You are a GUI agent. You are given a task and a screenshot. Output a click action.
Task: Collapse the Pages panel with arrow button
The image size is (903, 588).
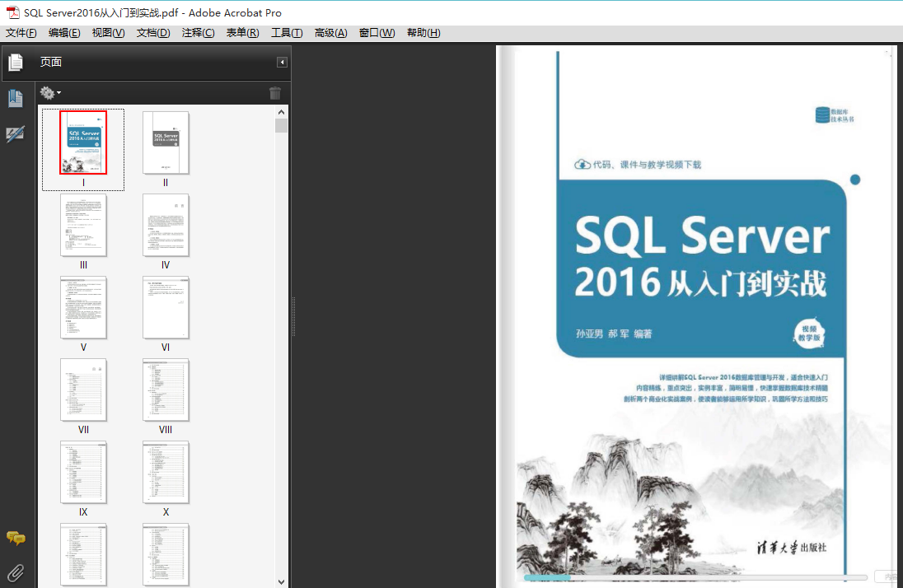point(282,63)
